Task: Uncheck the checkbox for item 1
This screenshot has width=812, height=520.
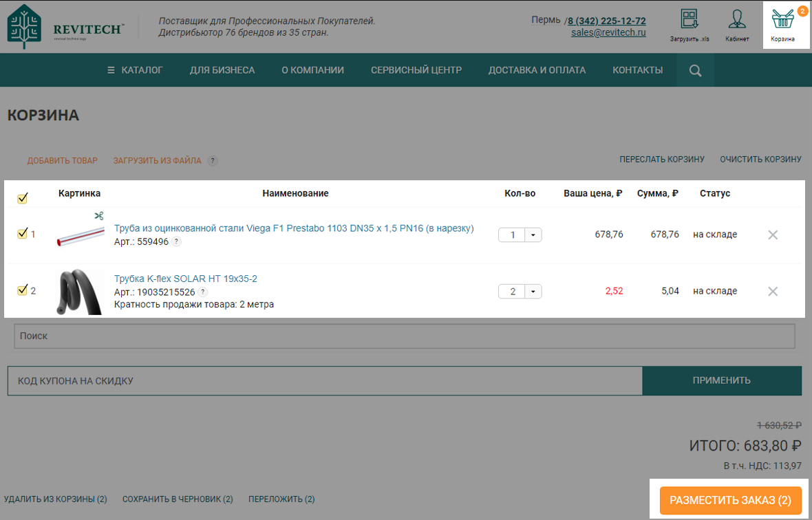Action: pos(22,233)
